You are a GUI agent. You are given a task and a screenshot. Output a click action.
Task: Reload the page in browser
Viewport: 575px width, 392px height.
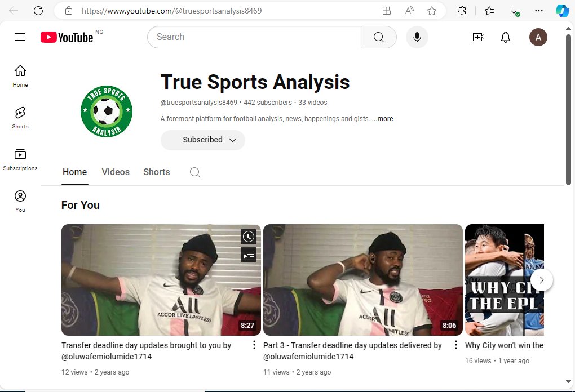[x=38, y=11]
